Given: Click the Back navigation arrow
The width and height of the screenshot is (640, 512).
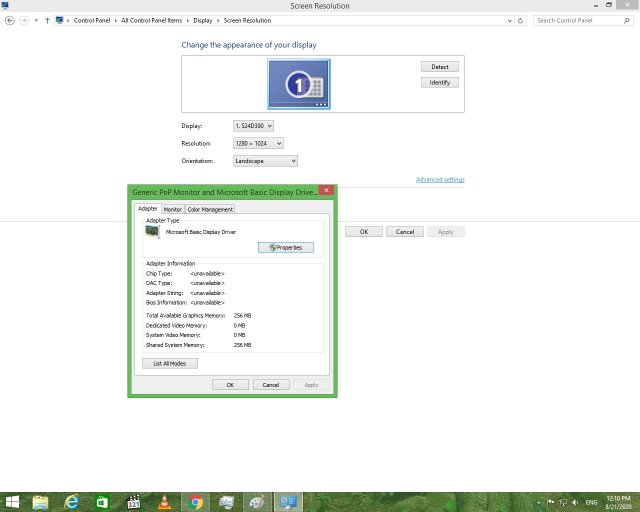Looking at the screenshot, I should point(10,20).
